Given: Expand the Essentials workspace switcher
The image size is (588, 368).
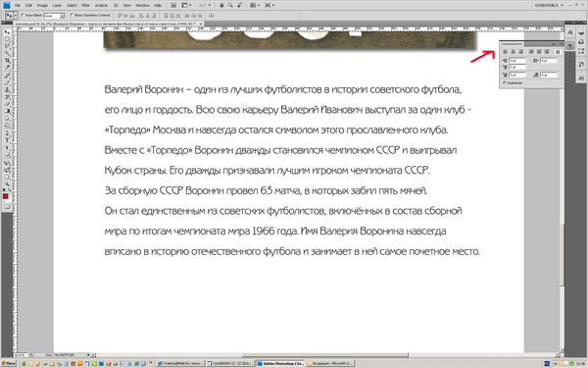Looking at the screenshot, I should tap(549, 5).
